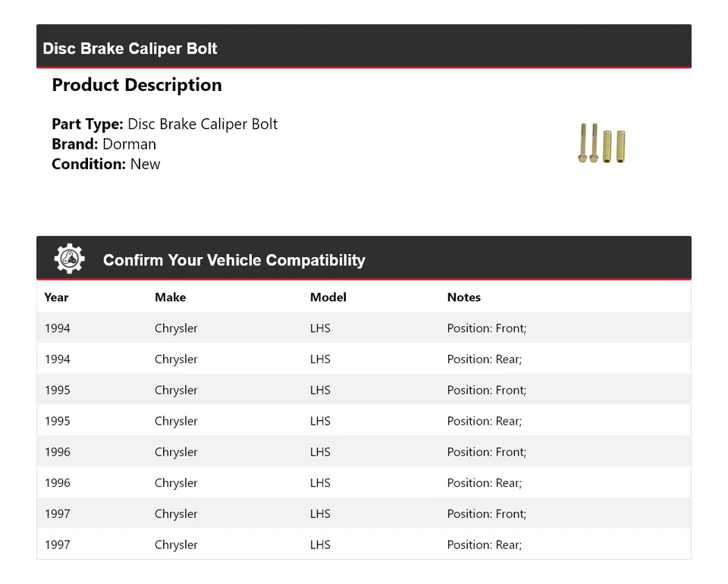Click the Notes column header
The image size is (728, 584).
(463, 297)
